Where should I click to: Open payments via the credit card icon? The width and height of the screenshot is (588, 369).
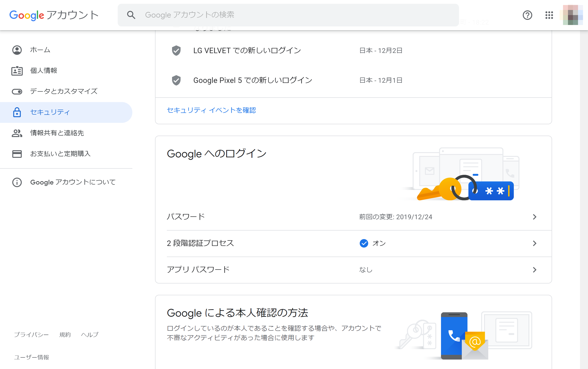pyautogui.click(x=17, y=154)
